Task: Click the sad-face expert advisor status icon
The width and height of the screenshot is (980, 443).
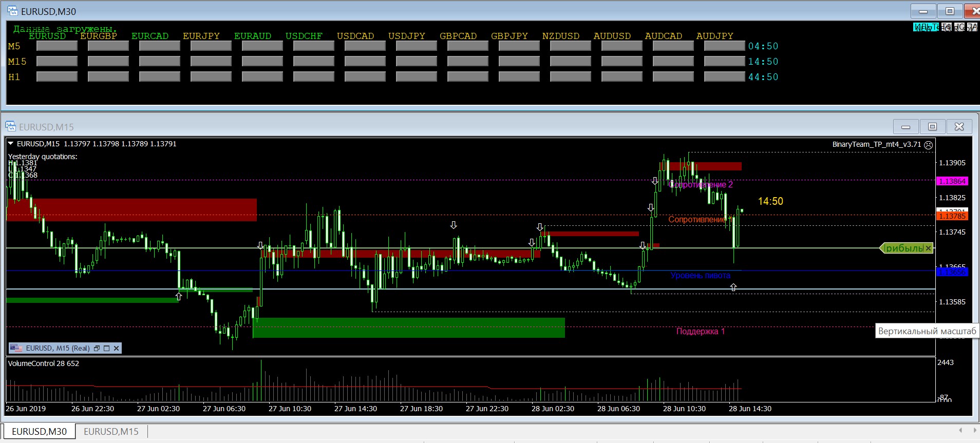Action: pos(929,145)
